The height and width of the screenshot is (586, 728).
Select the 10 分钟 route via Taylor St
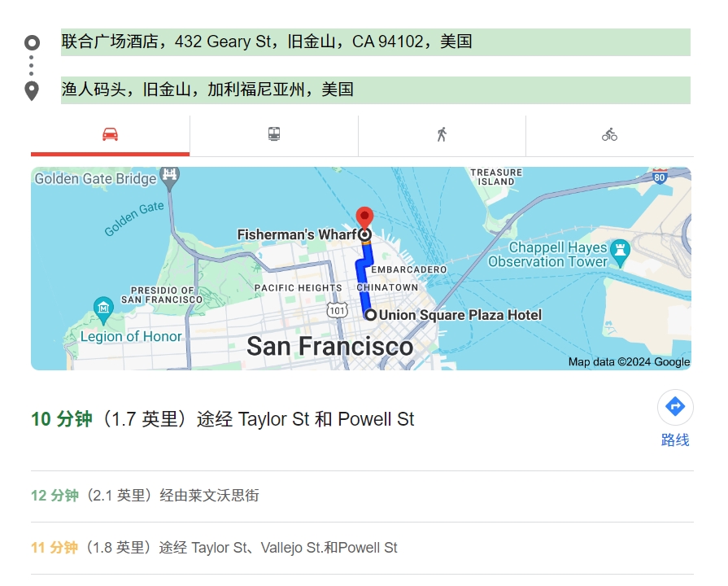(x=223, y=420)
